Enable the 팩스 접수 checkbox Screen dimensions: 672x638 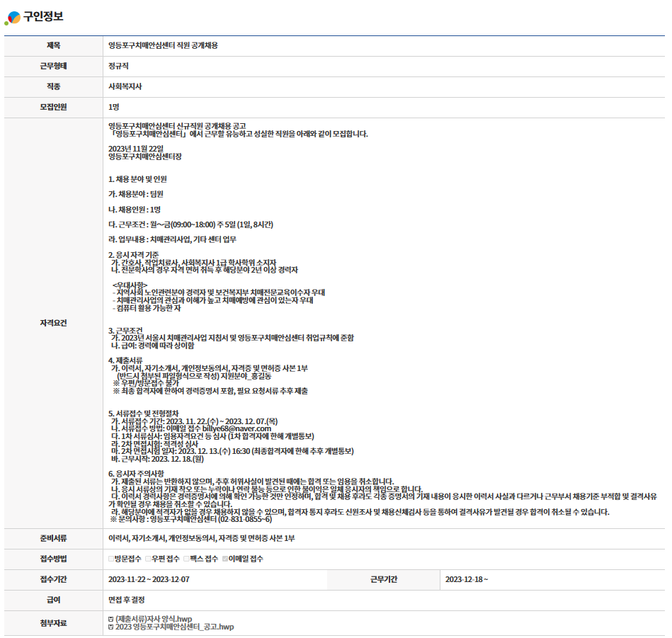click(186, 559)
